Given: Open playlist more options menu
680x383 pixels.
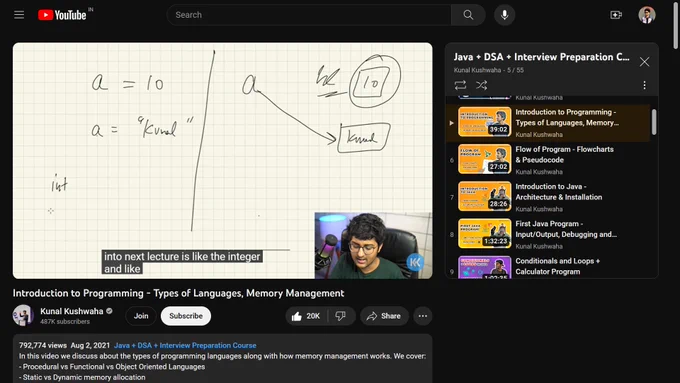Looking at the screenshot, I should (644, 85).
